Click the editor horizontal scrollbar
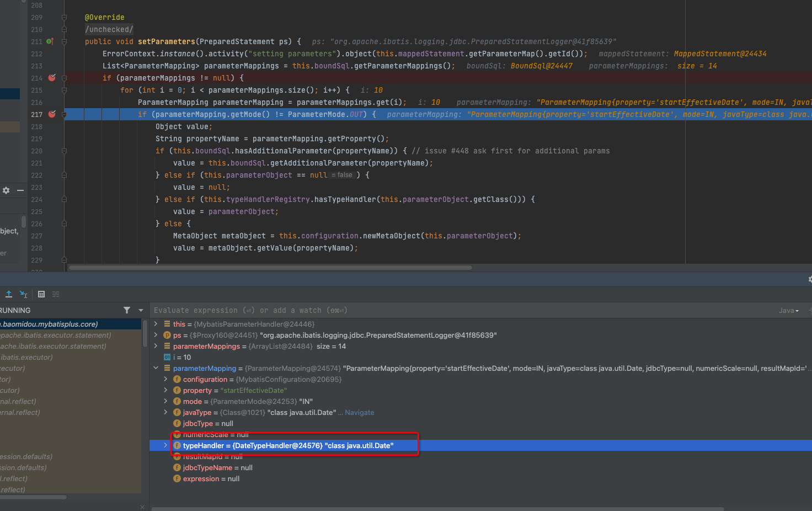 click(x=270, y=268)
